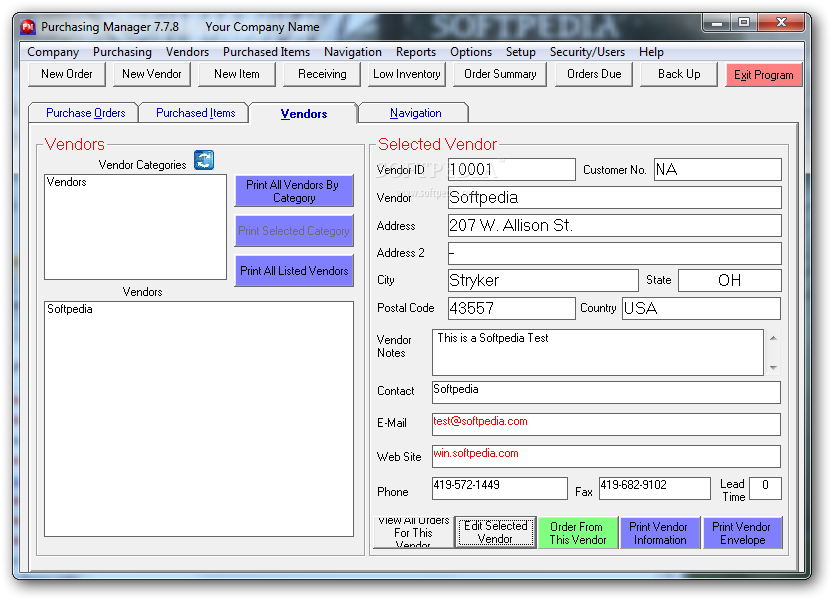Click the Back Up toolbar button

click(679, 74)
